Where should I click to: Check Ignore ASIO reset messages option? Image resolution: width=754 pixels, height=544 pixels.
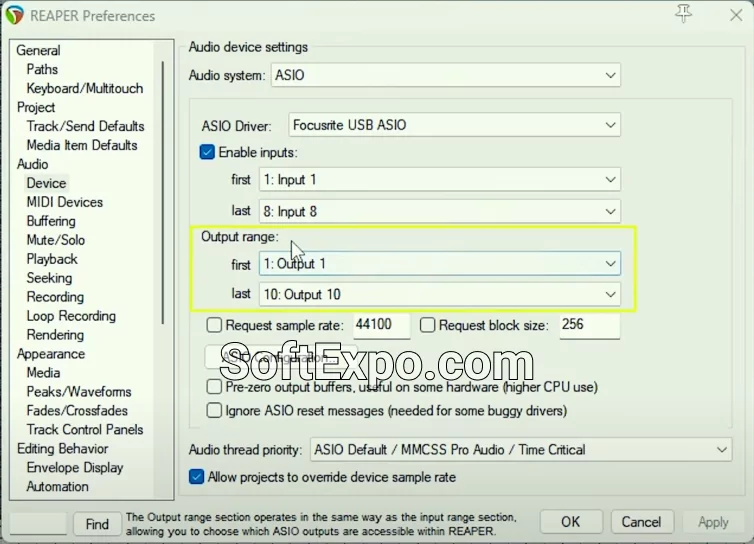point(214,410)
